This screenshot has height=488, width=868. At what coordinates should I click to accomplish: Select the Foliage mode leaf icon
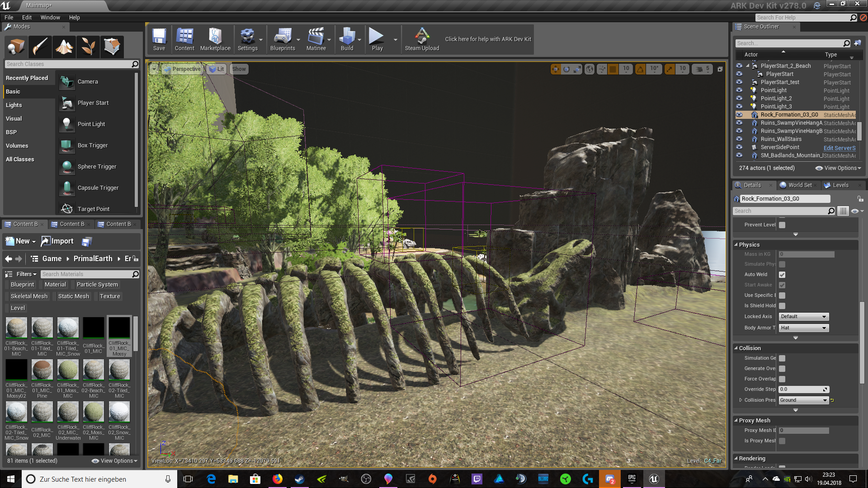(x=88, y=46)
